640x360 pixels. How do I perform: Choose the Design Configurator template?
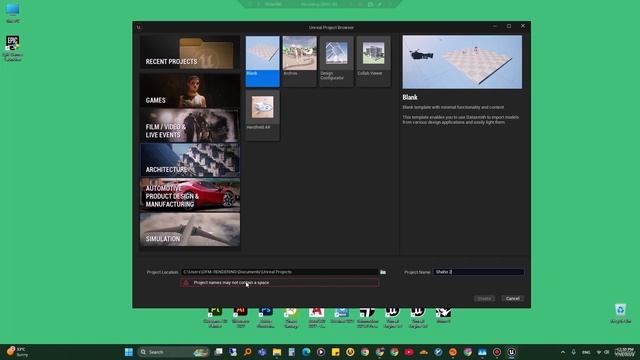pyautogui.click(x=336, y=61)
